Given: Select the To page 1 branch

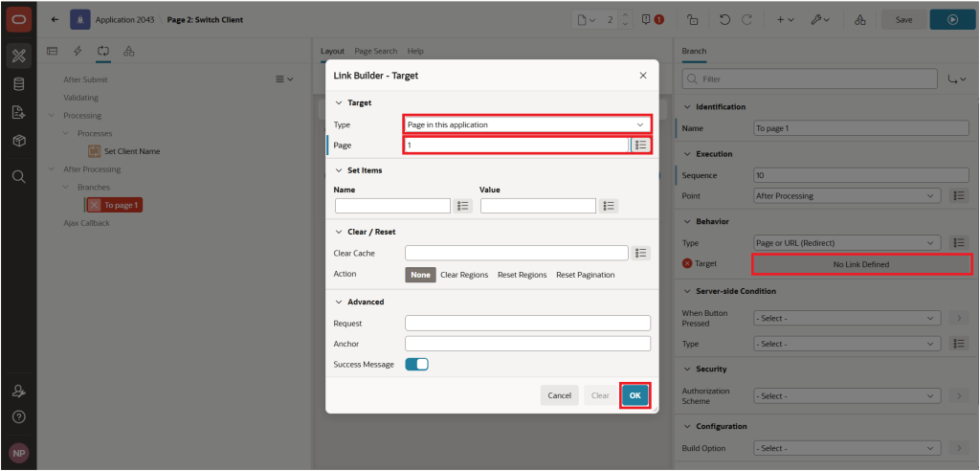Looking at the screenshot, I should coord(115,205).
